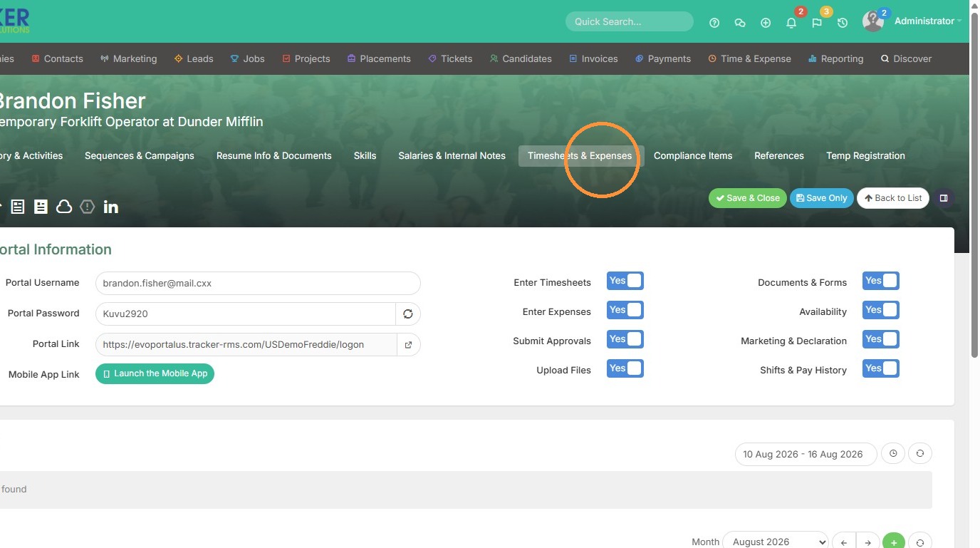Click the help question mark icon
The width and height of the screenshot is (980, 548).
click(x=714, y=23)
